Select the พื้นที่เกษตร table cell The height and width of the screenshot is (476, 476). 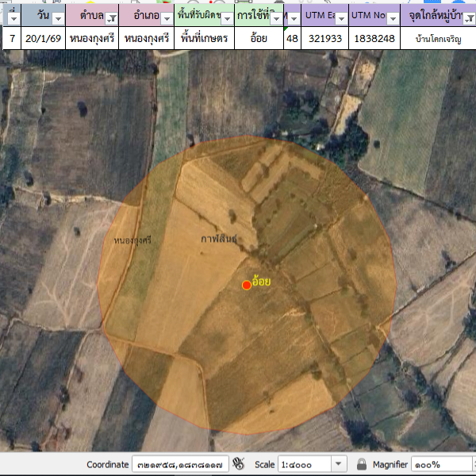click(204, 38)
